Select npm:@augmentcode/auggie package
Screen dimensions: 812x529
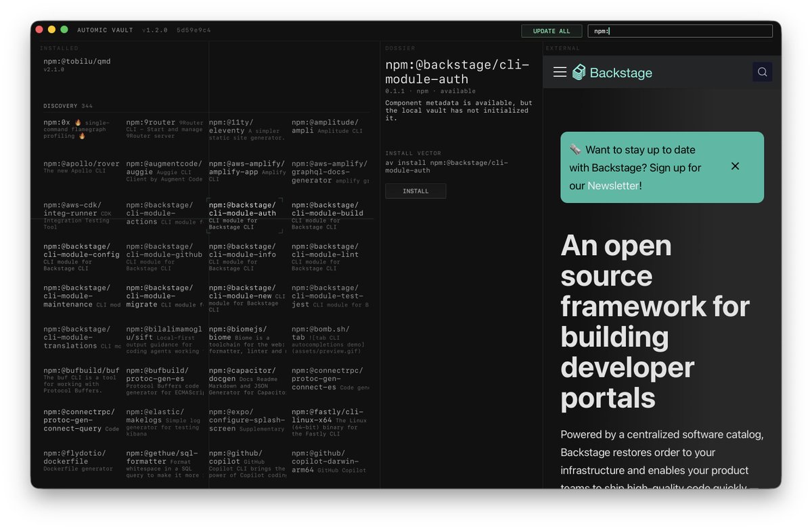pyautogui.click(x=164, y=171)
